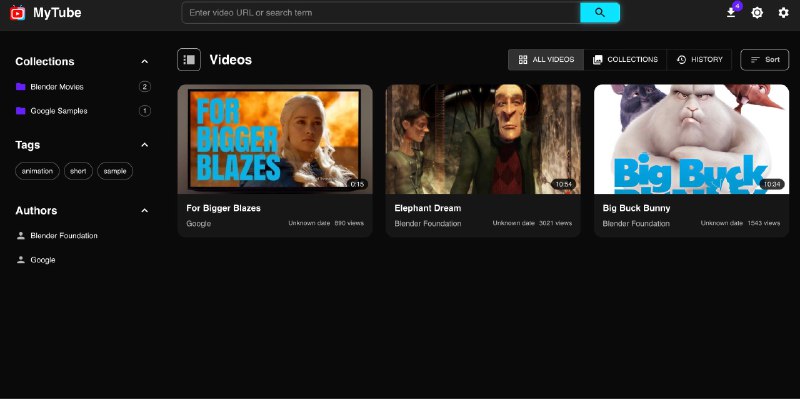
Task: Click the Blender Foundation person icon
Action: pyautogui.click(x=20, y=236)
